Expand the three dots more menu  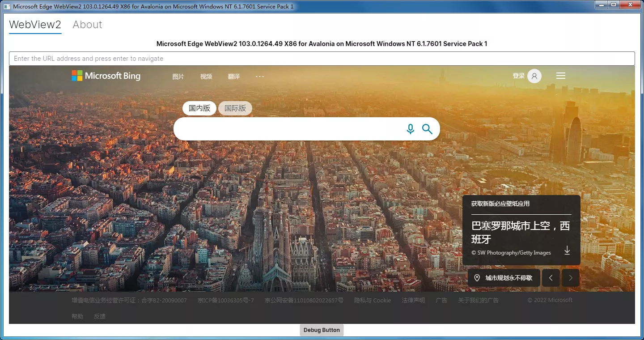(x=260, y=76)
